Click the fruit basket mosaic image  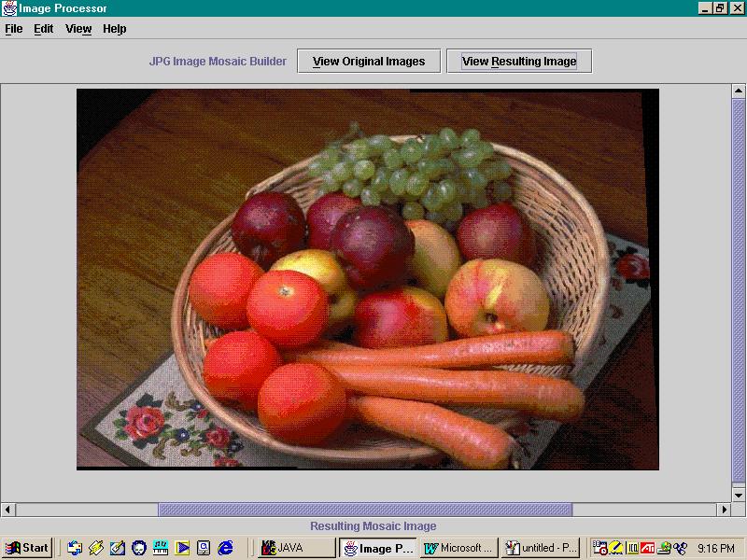pos(368,279)
